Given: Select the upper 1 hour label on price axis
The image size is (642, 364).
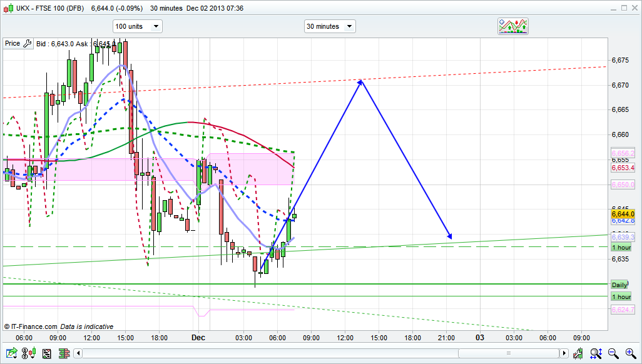Looking at the screenshot, I should click(x=621, y=248).
